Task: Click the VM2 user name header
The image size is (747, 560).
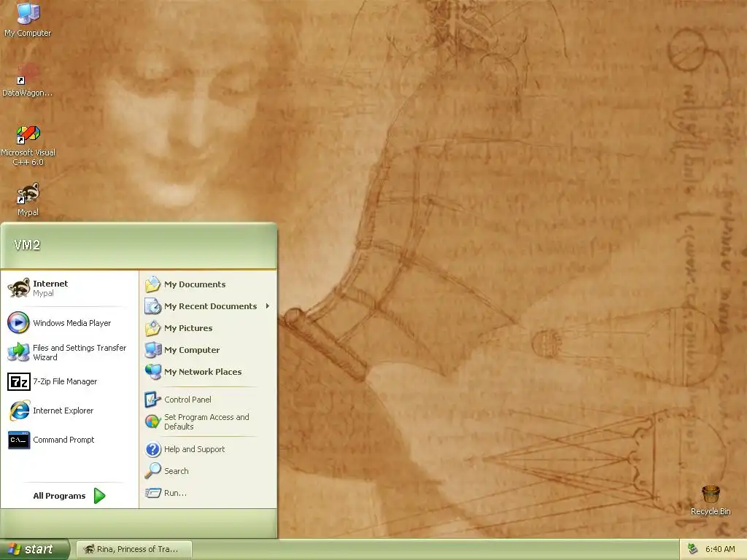Action: (27, 245)
